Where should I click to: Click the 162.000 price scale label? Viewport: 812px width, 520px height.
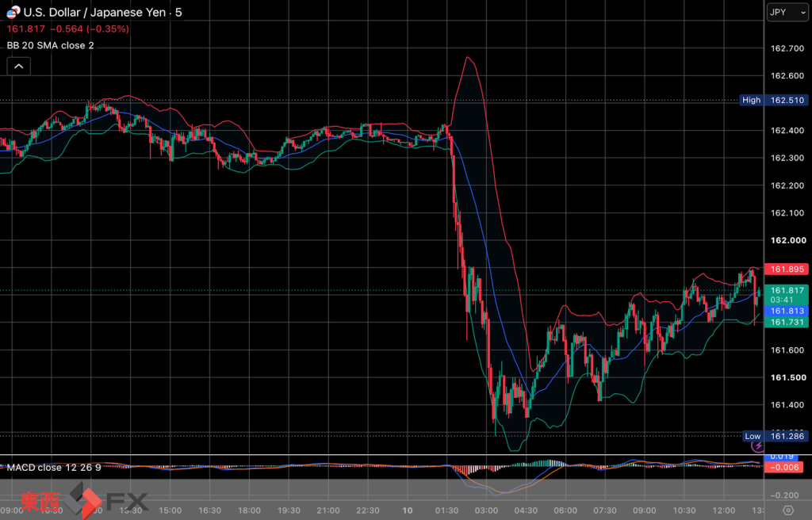[x=788, y=240]
